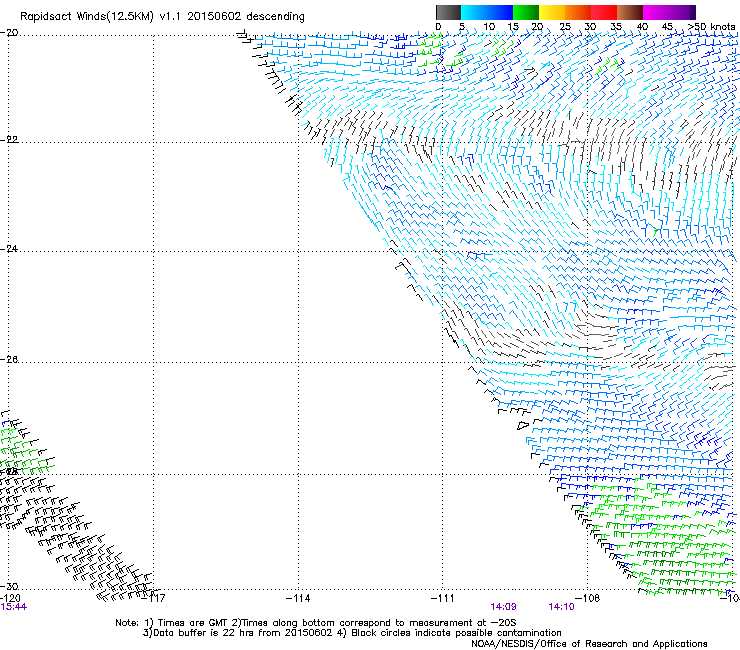Click the 'Rapidscat Winds(12.5KM) v1.1' title text
This screenshot has width=740, height=650.
click(x=101, y=17)
